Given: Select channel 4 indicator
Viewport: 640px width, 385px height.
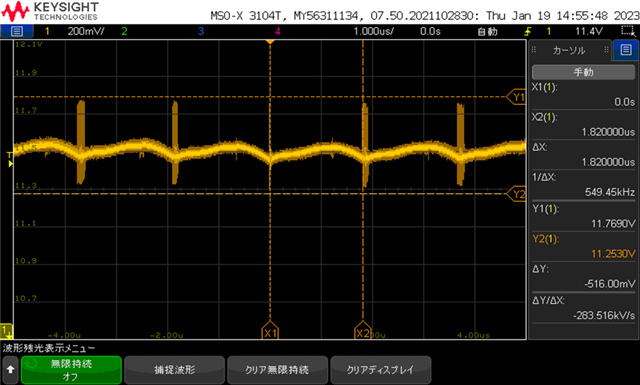Looking at the screenshot, I should coord(278,31).
